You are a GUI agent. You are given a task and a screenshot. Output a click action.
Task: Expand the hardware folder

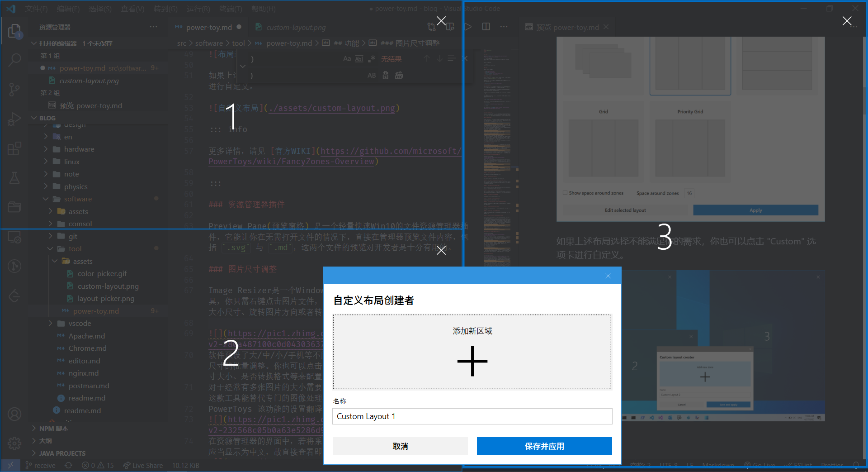tap(79, 149)
